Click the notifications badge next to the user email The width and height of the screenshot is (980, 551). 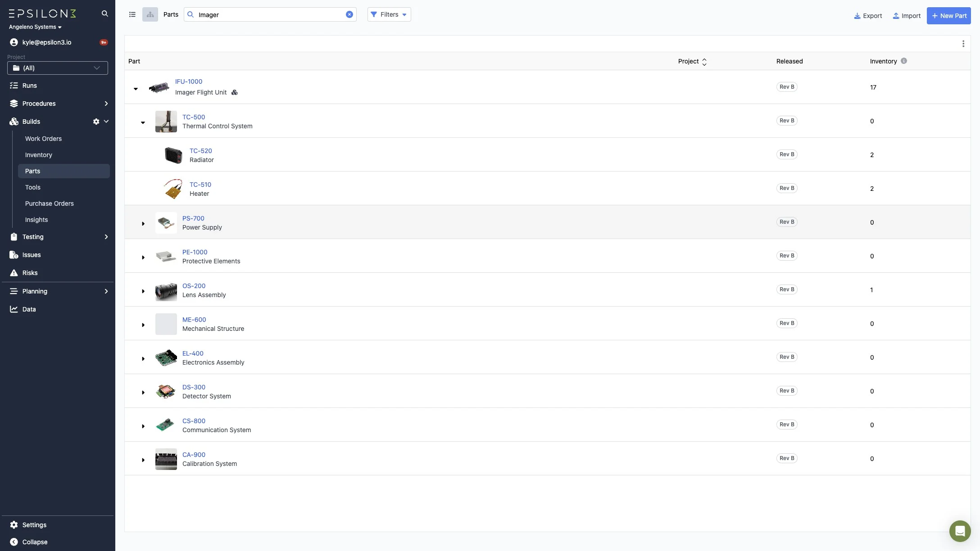click(104, 42)
